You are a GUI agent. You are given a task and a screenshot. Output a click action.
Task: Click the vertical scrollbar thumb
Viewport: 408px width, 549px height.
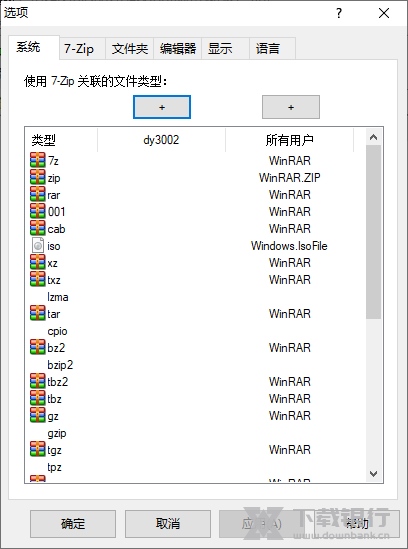point(373,232)
